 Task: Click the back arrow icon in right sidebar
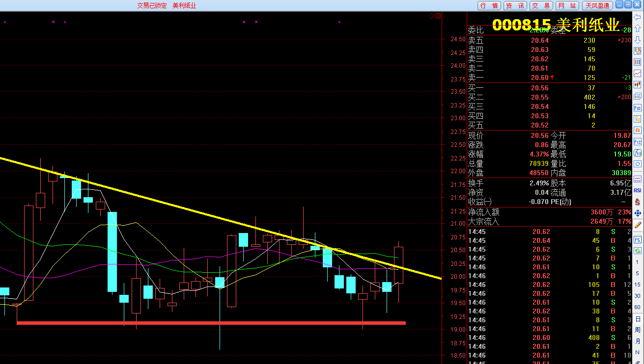pyautogui.click(x=638, y=17)
